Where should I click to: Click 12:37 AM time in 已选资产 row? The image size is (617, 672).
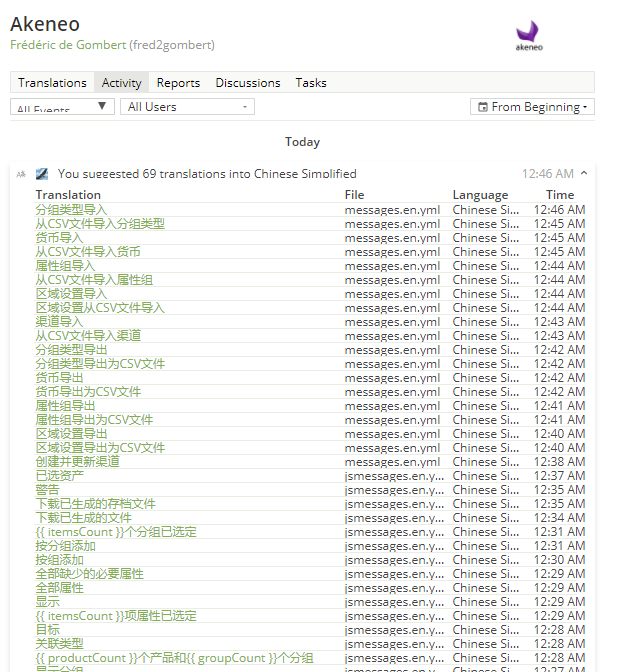pyautogui.click(x=559, y=476)
